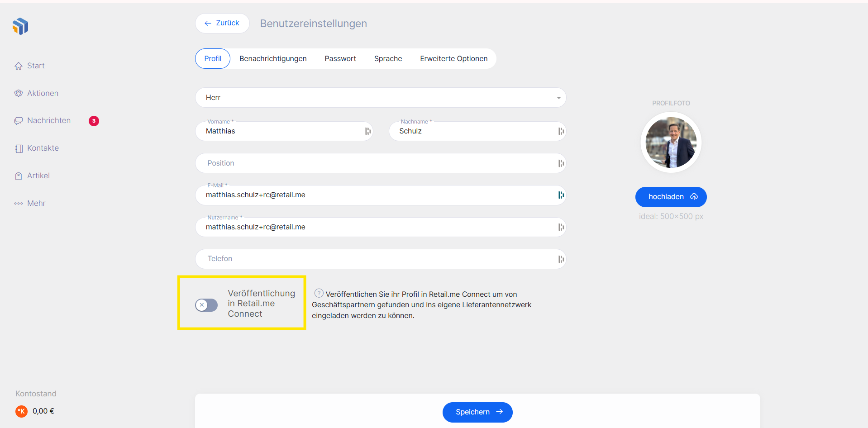The height and width of the screenshot is (428, 868).
Task: Open Mehr using the three-dots icon
Action: [x=19, y=204]
